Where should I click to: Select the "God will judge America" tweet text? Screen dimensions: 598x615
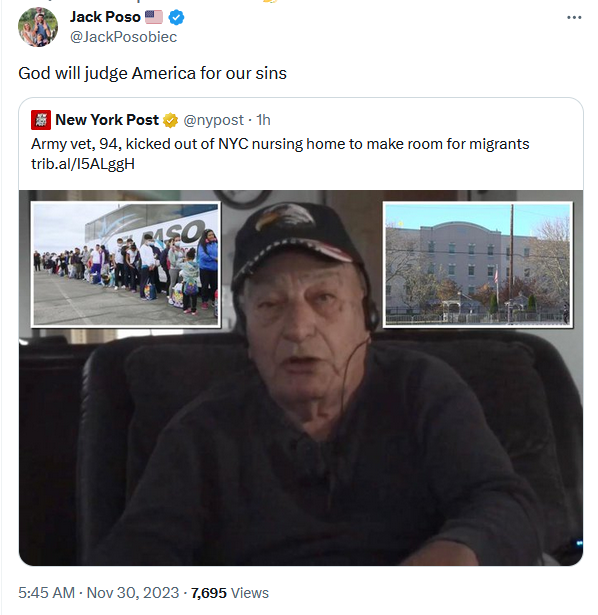[153, 73]
